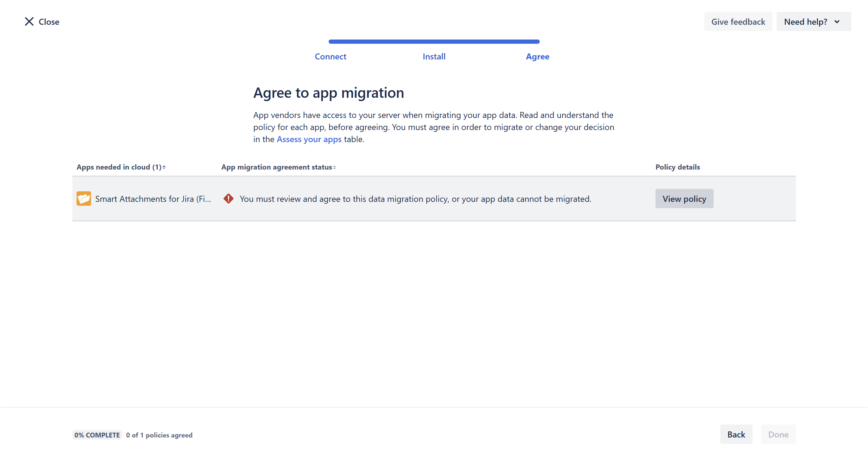Image resolution: width=868 pixels, height=458 pixels.
Task: Click the Smart Attachments for Jira row name
Action: point(153,199)
